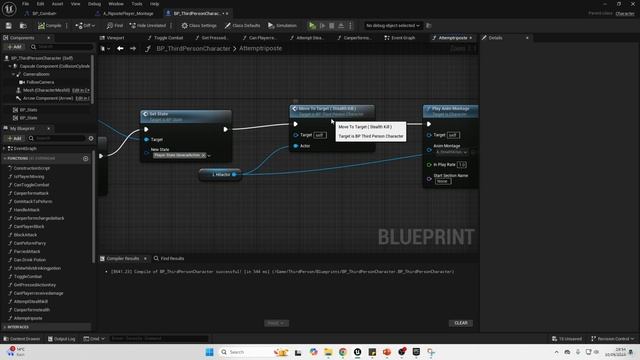Close the Details panel tab

(527, 38)
